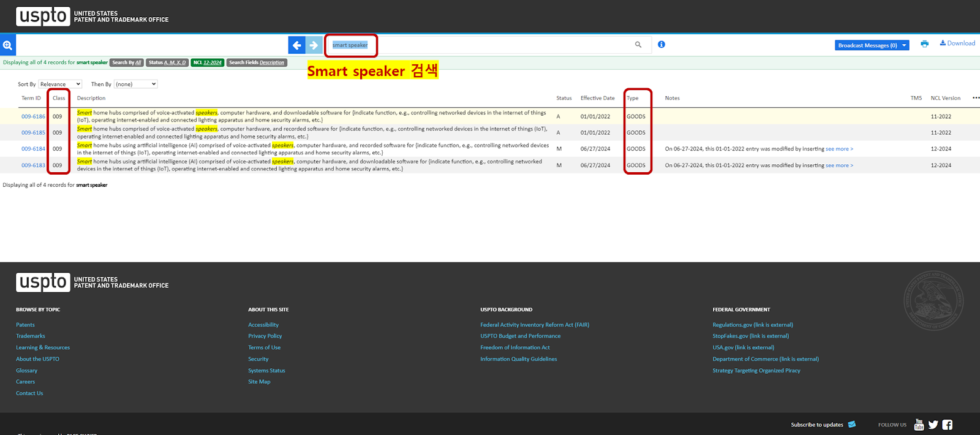Click Subscribe to updates text link

click(x=817, y=425)
